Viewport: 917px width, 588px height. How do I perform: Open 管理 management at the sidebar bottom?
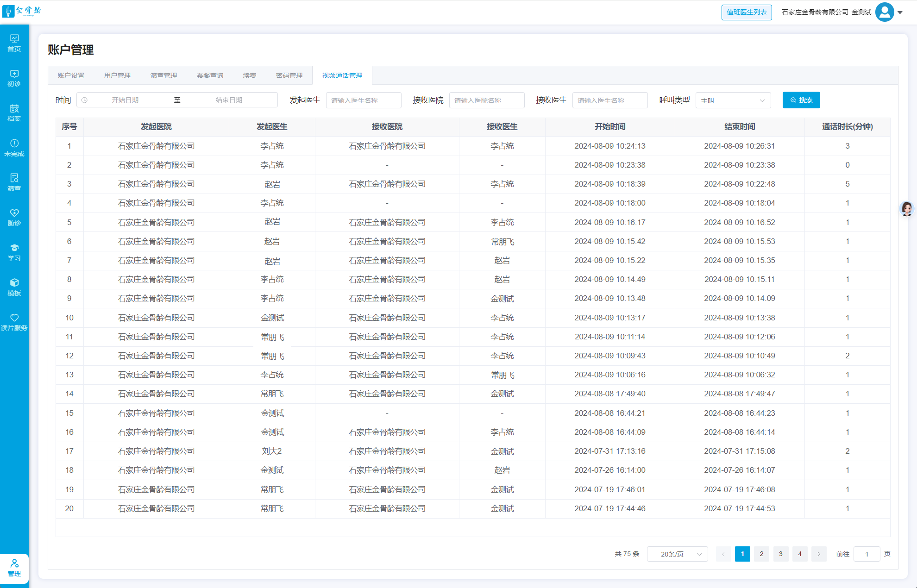pyautogui.click(x=14, y=568)
